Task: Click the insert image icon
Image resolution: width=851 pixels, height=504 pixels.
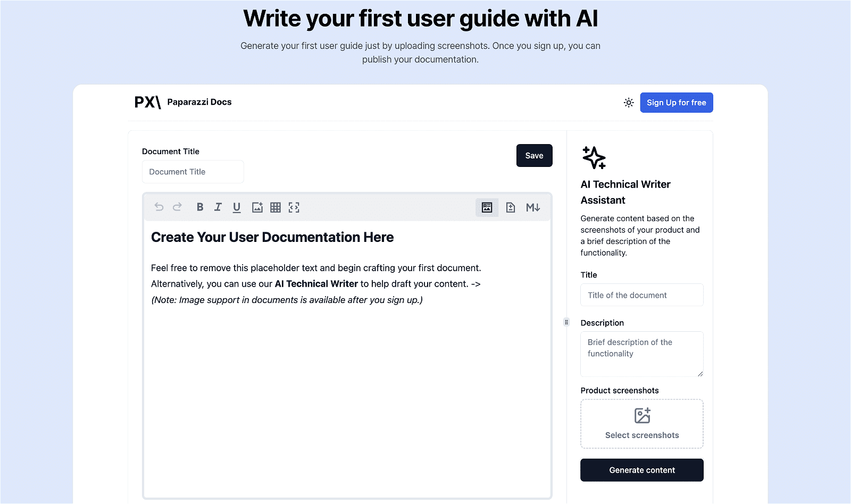Action: tap(257, 207)
